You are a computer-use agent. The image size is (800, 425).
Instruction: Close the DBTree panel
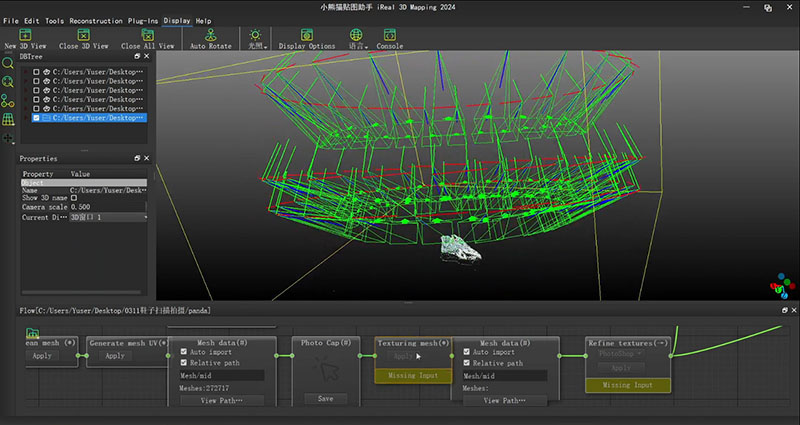147,57
